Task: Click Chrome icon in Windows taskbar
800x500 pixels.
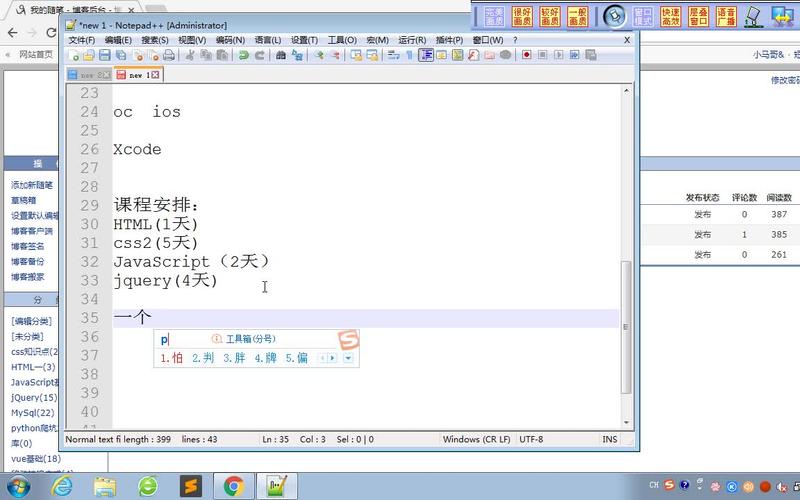Action: pos(234,486)
